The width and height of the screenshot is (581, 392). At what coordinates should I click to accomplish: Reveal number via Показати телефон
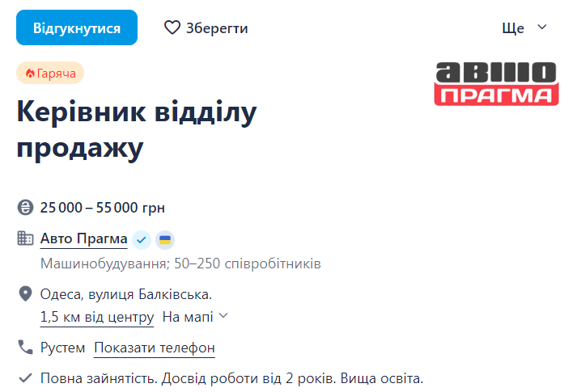(x=155, y=348)
